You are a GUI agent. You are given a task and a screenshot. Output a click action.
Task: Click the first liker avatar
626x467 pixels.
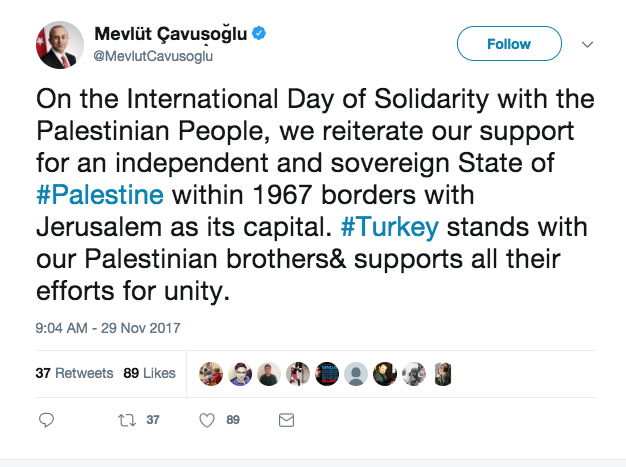pyautogui.click(x=210, y=374)
